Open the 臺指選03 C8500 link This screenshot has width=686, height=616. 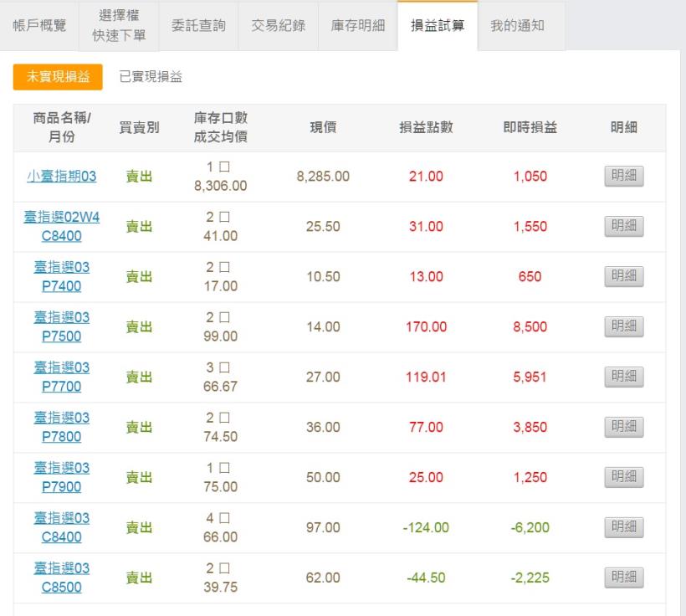point(62,577)
